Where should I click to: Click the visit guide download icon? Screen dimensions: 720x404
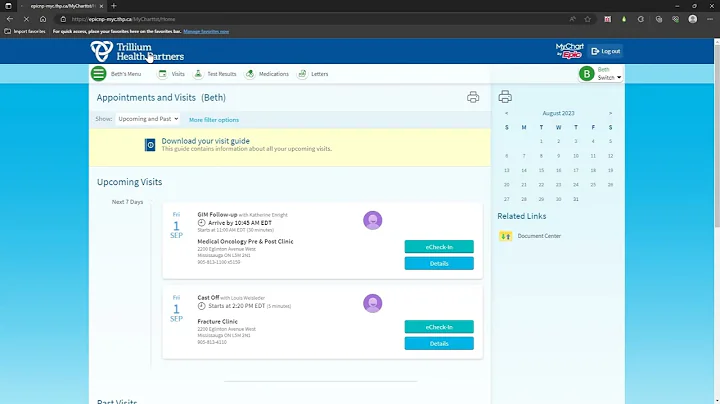click(150, 145)
